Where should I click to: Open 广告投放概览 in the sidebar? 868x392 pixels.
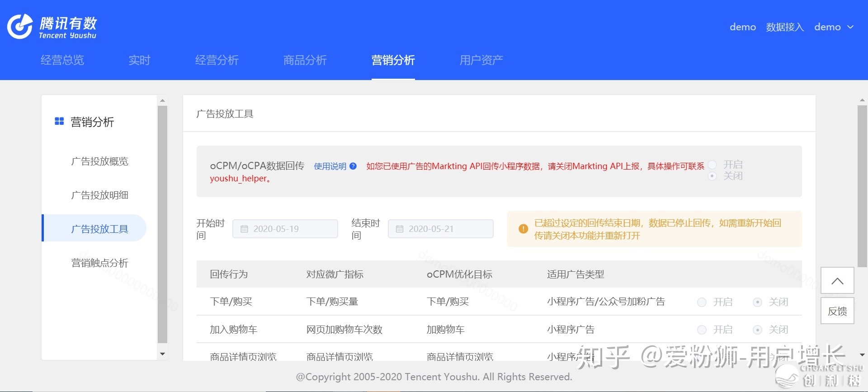[x=99, y=161]
